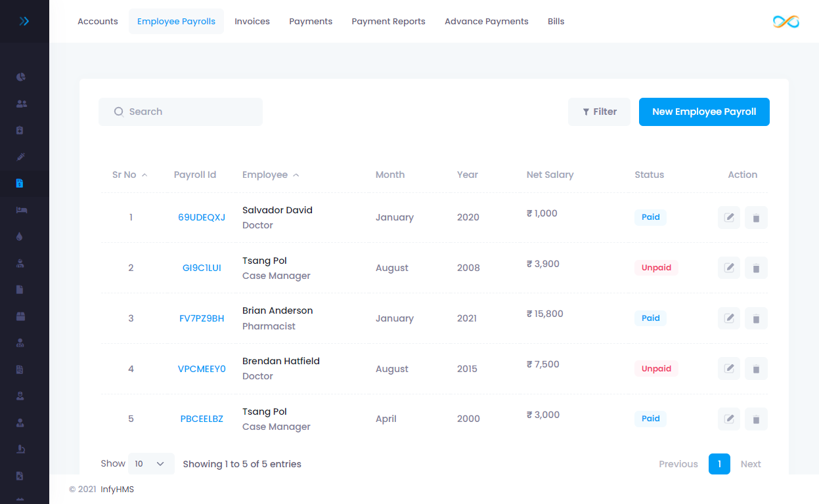The height and width of the screenshot is (504, 819).
Task: Open the Bed Management icon in sidebar
Action: pyautogui.click(x=20, y=210)
